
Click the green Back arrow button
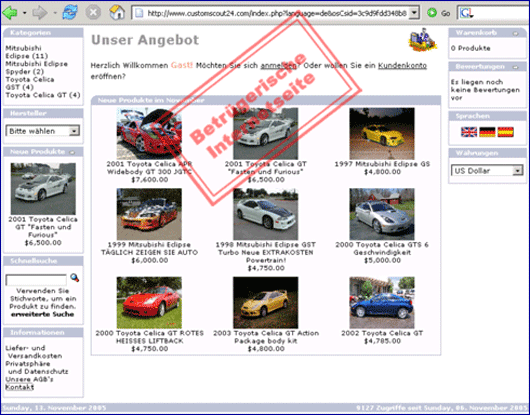point(10,13)
